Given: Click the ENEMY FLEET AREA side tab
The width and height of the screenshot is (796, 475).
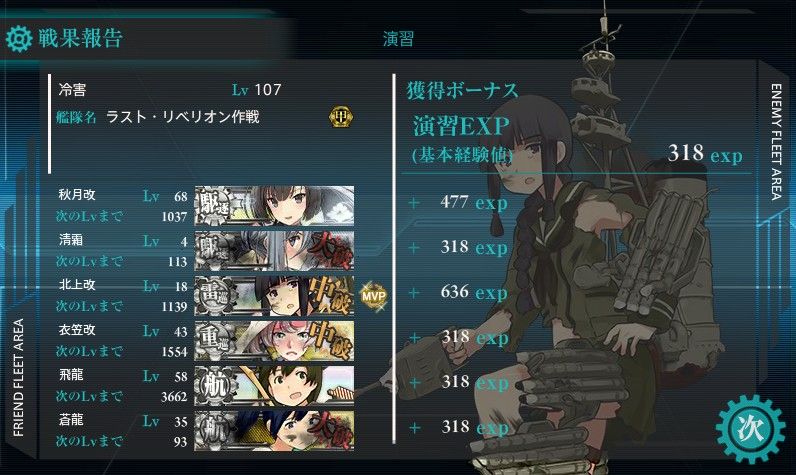Looking at the screenshot, I should [777, 142].
